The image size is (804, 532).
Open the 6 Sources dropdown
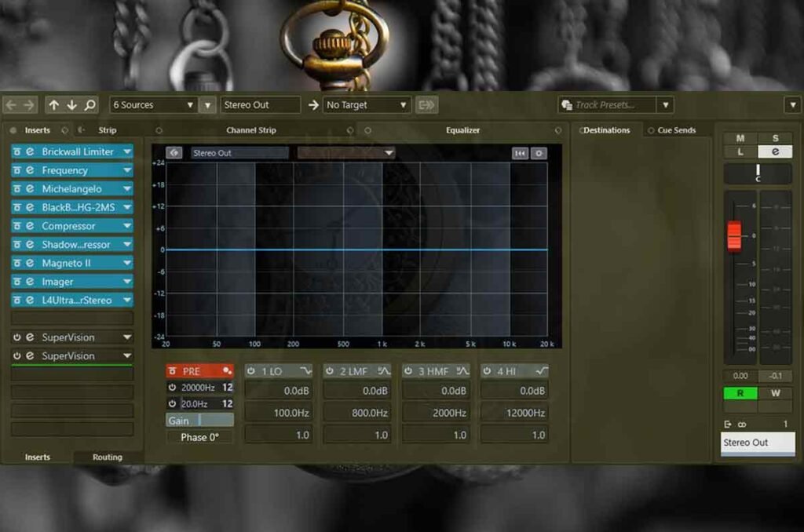[x=153, y=105]
